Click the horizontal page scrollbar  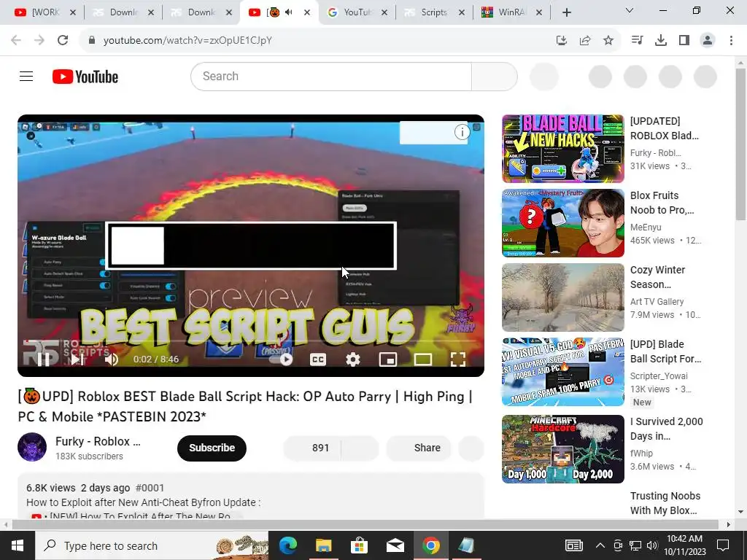coord(365,524)
